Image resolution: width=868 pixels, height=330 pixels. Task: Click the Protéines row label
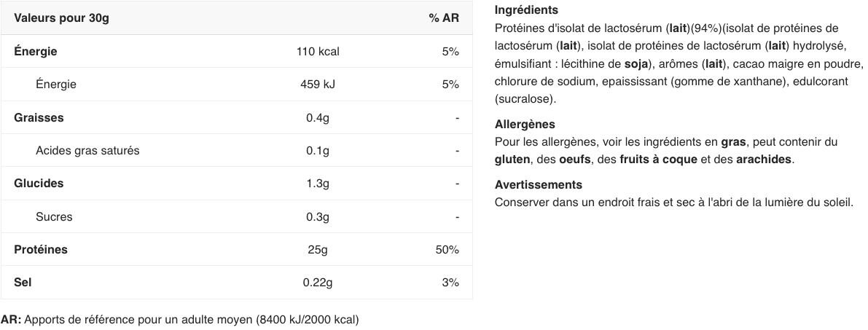tap(41, 250)
